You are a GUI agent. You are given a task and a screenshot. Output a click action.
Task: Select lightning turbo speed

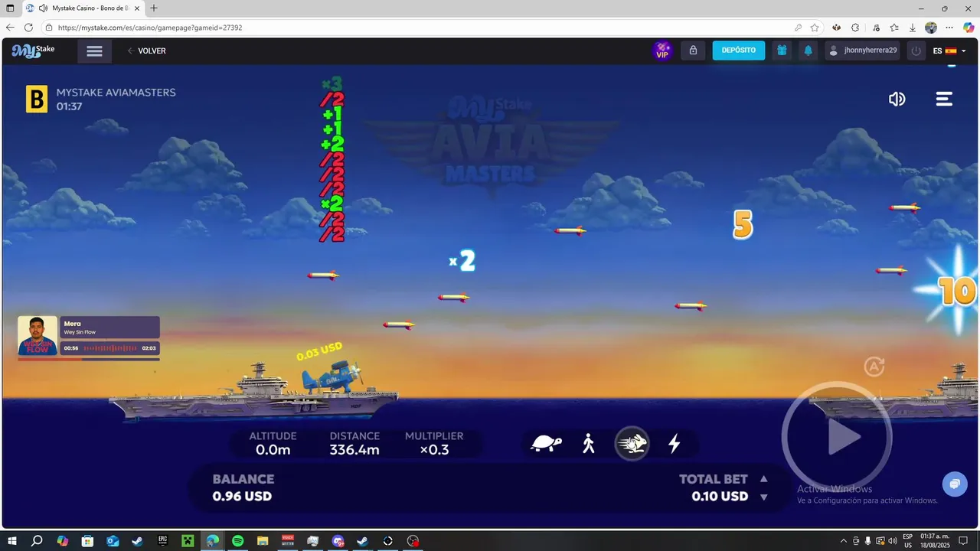point(675,443)
